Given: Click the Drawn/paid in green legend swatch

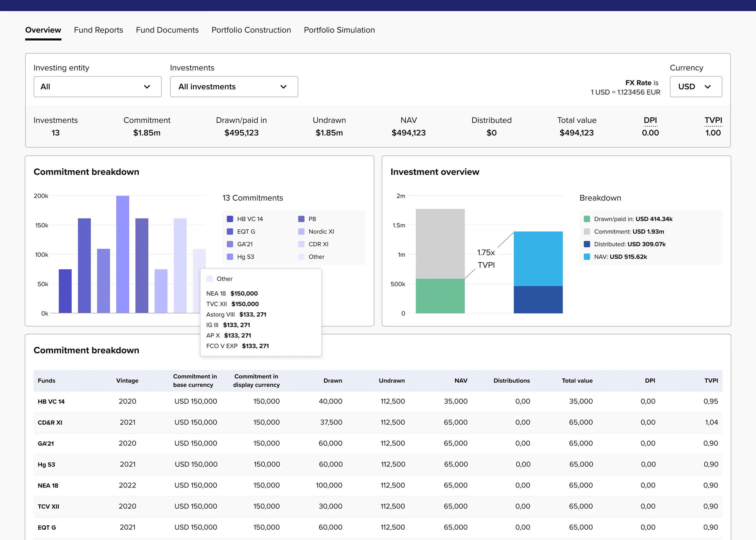Looking at the screenshot, I should pos(587,219).
